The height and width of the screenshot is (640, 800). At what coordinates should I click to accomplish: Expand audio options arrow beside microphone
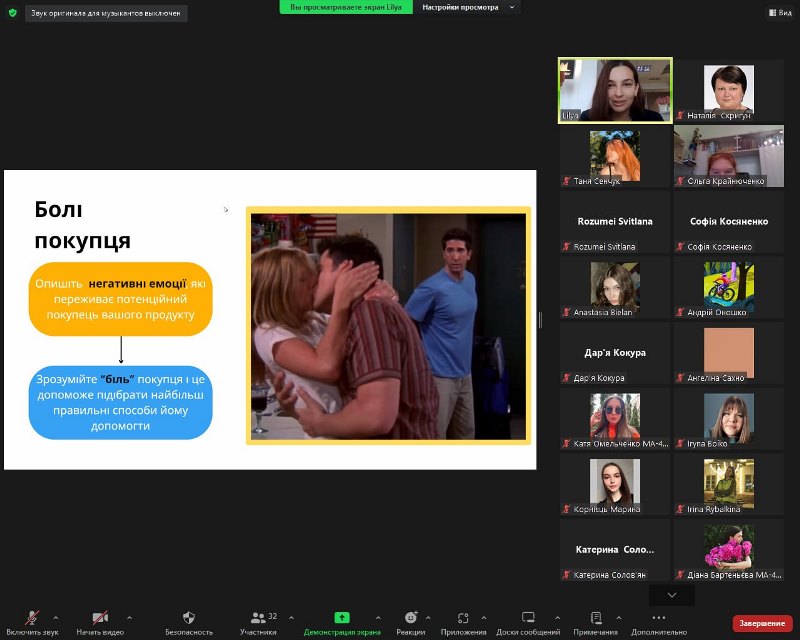coord(55,618)
